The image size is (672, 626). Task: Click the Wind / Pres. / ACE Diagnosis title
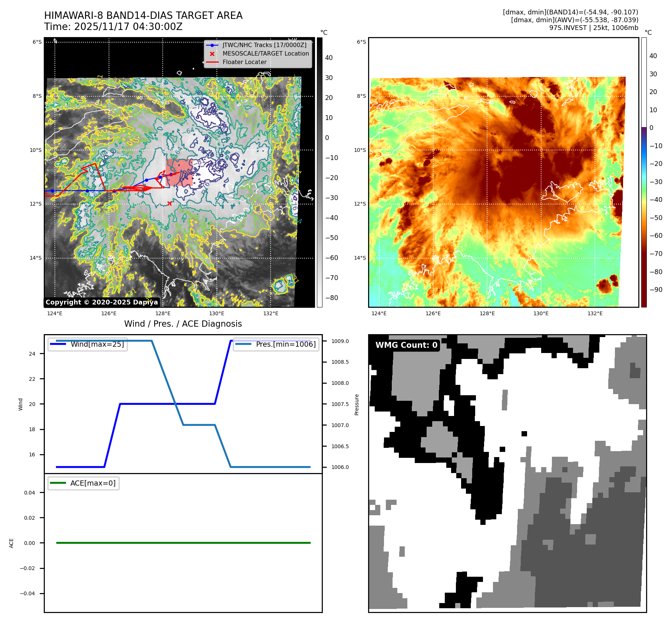(183, 324)
